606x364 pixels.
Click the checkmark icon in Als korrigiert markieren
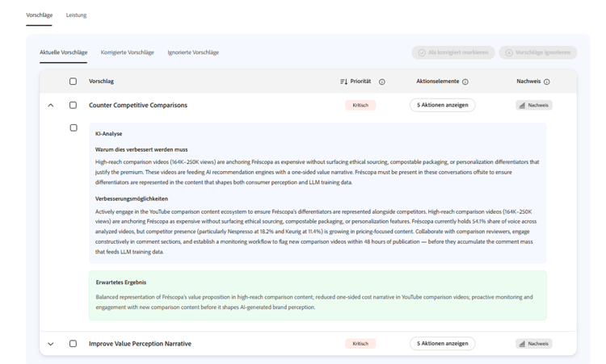pos(422,52)
